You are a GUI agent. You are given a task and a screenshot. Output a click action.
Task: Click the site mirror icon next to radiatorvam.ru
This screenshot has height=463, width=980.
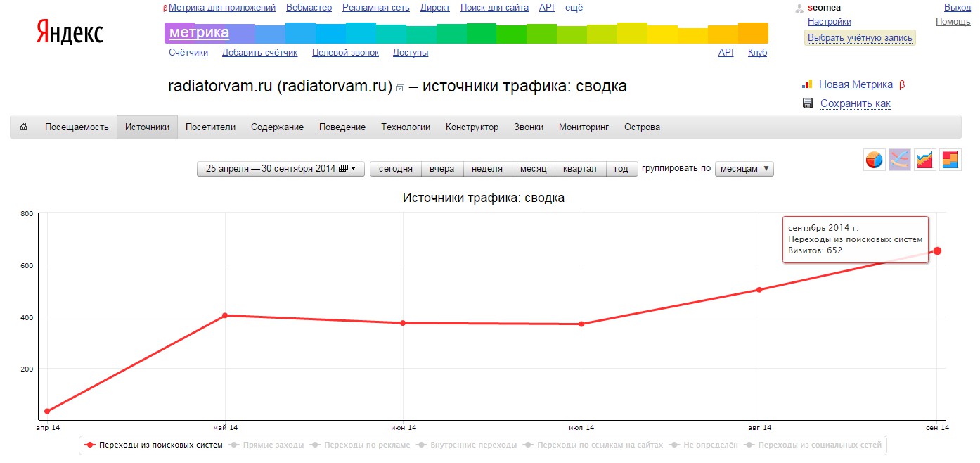pyautogui.click(x=401, y=88)
